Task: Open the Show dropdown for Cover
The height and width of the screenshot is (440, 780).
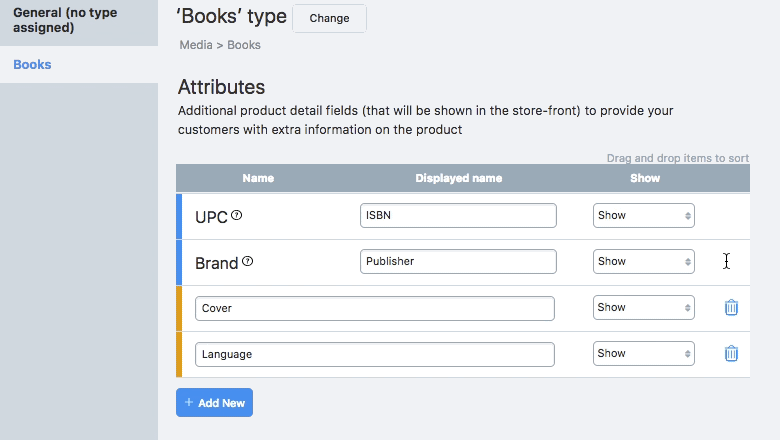Action: (643, 308)
